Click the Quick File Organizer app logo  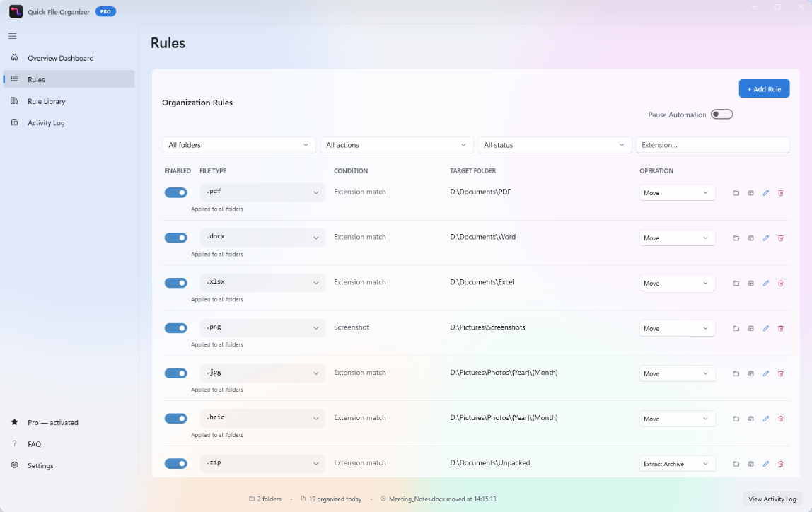click(x=16, y=11)
